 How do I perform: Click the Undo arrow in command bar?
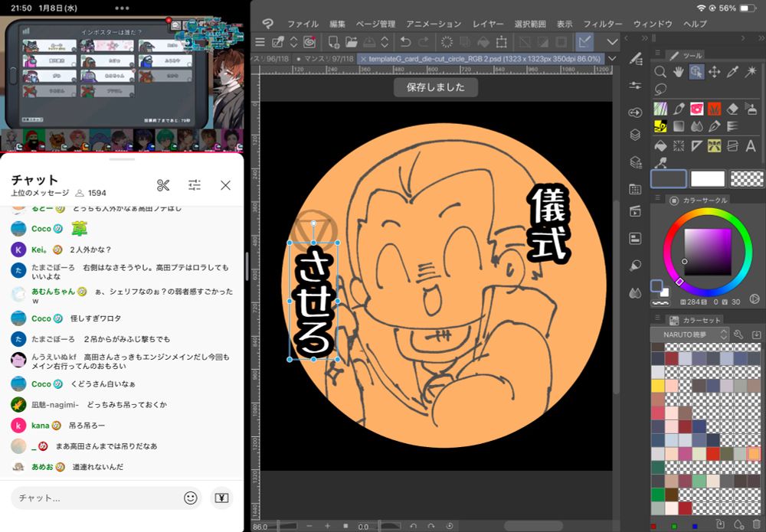(x=405, y=42)
